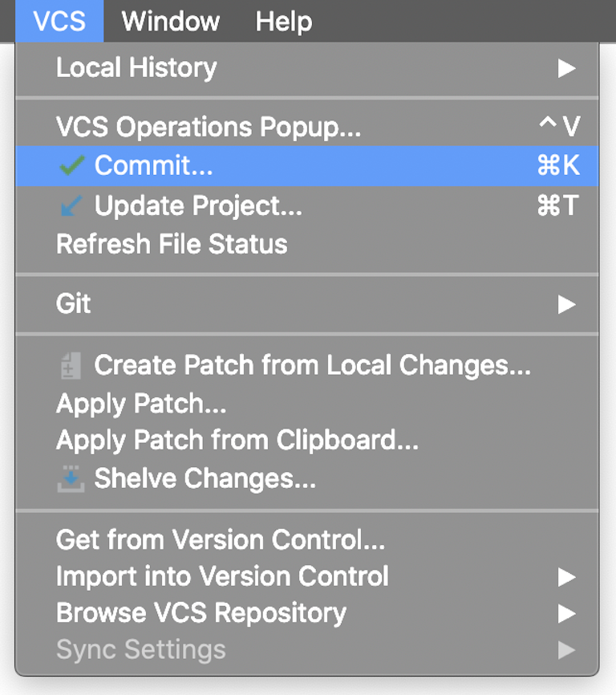Open the VCS menu in menu bar

click(59, 21)
